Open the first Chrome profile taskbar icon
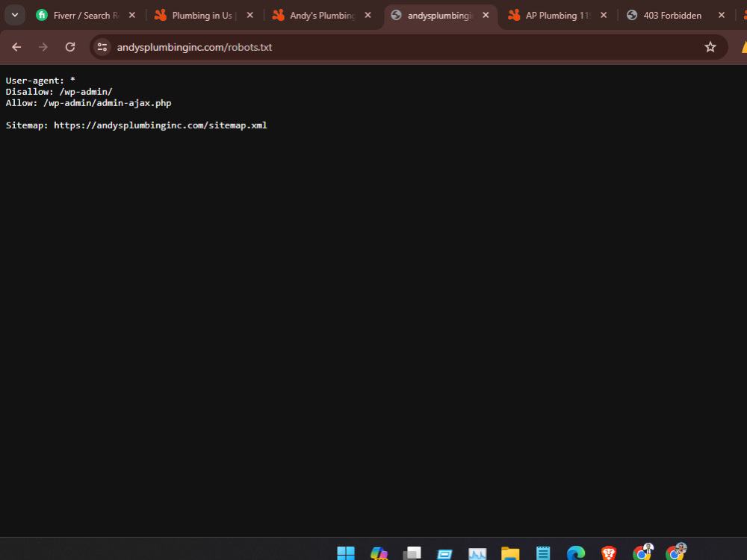Viewport: 747px width, 560px height. pos(642,552)
